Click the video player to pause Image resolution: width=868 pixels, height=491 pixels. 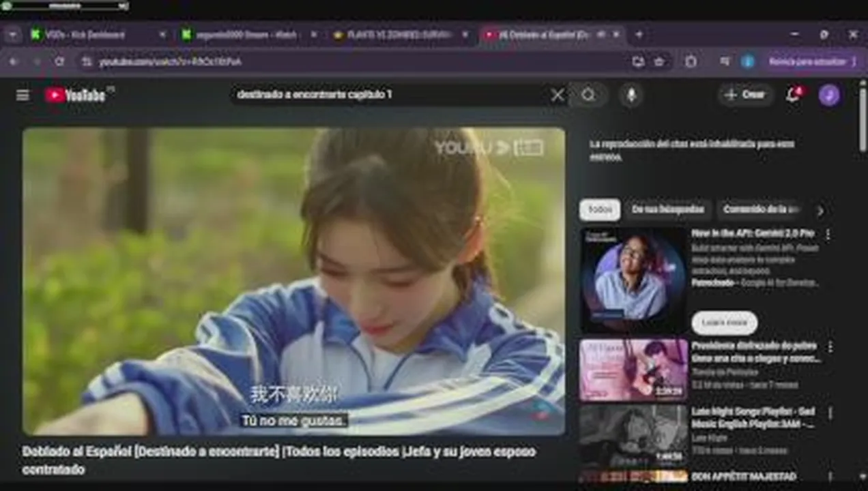click(293, 281)
